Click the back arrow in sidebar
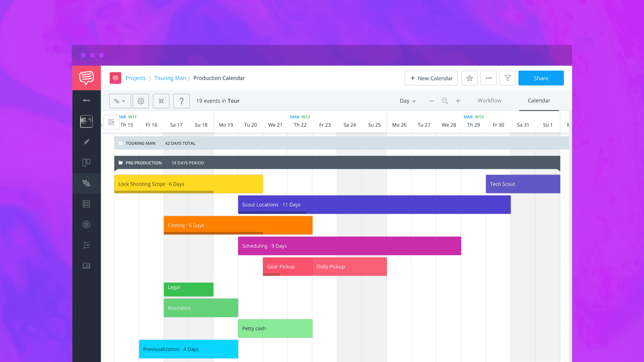This screenshot has height=362, width=644. pos(87,100)
